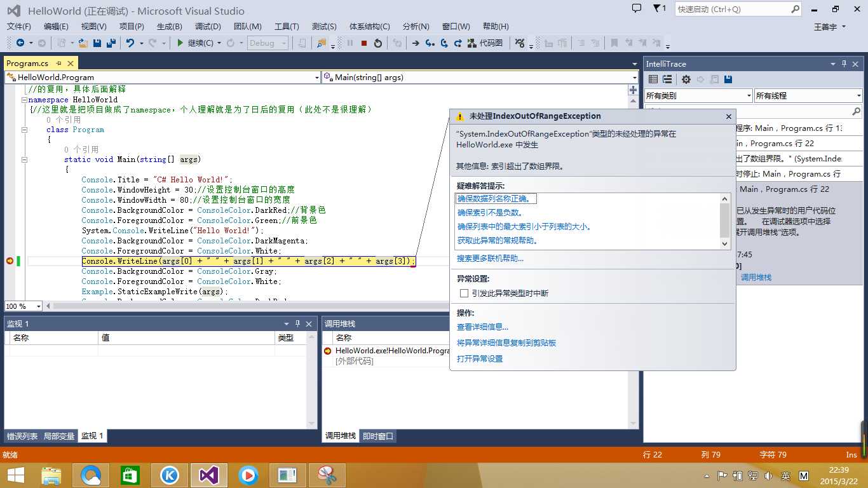Click the Save All icon

point(111,43)
